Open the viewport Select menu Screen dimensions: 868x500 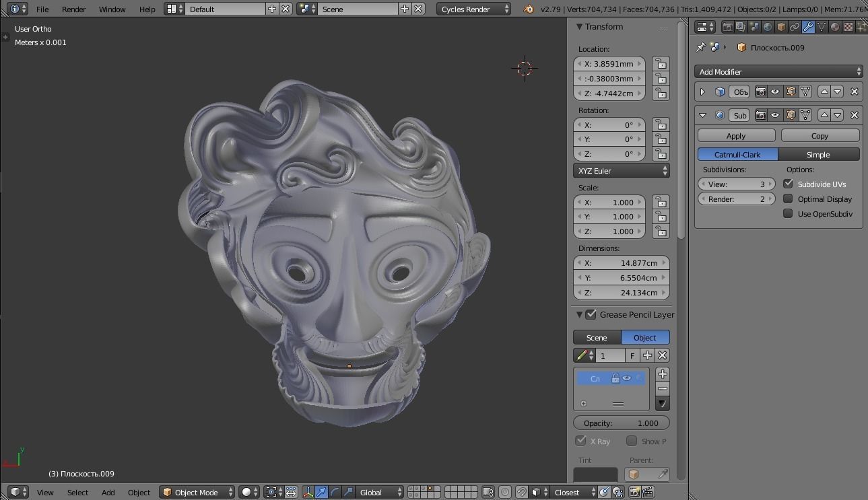tap(77, 492)
